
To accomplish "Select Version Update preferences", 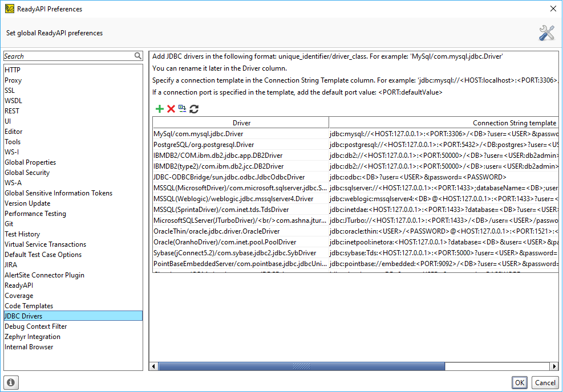I will (73, 203).
